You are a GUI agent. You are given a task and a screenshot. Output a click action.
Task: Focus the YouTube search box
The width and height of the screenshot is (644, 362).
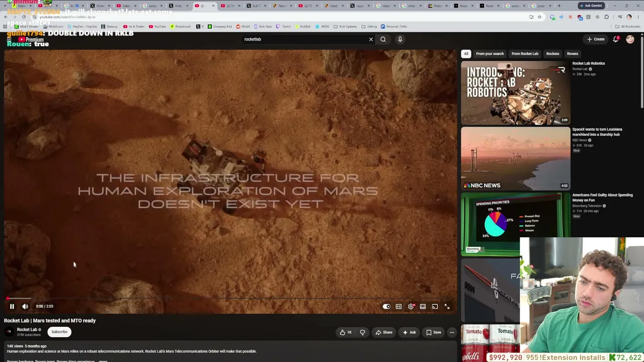coord(304,39)
